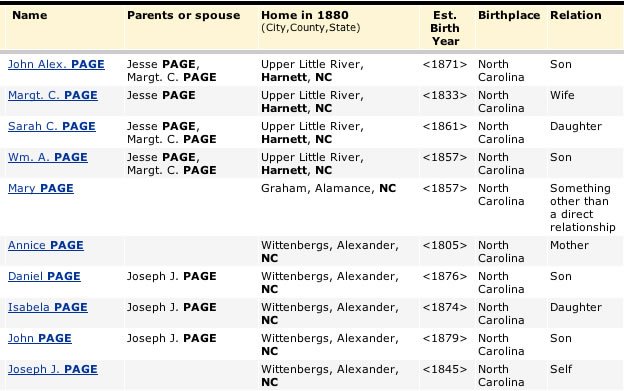Select the 'Something other than a direct relationship' cell

[x=583, y=208]
